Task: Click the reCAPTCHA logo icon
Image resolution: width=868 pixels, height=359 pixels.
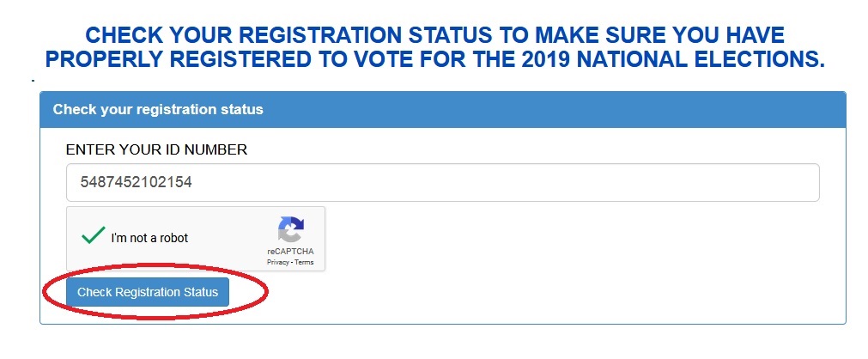Action: click(x=290, y=229)
